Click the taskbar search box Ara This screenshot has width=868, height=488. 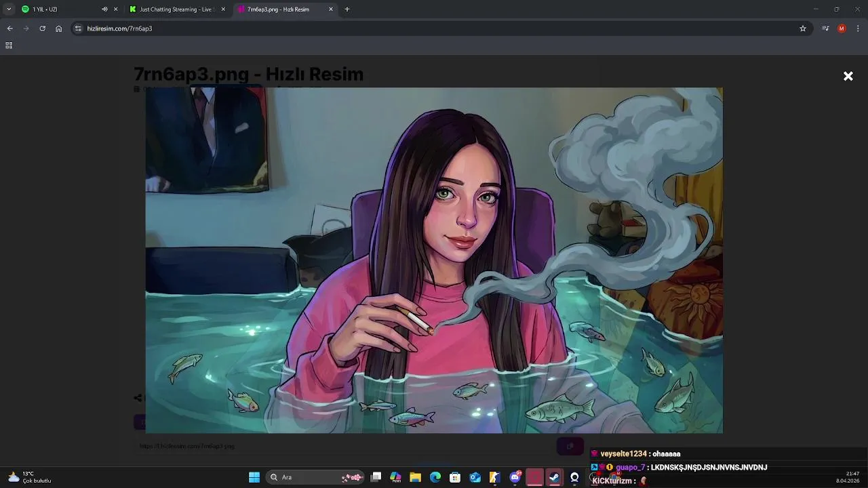315,477
